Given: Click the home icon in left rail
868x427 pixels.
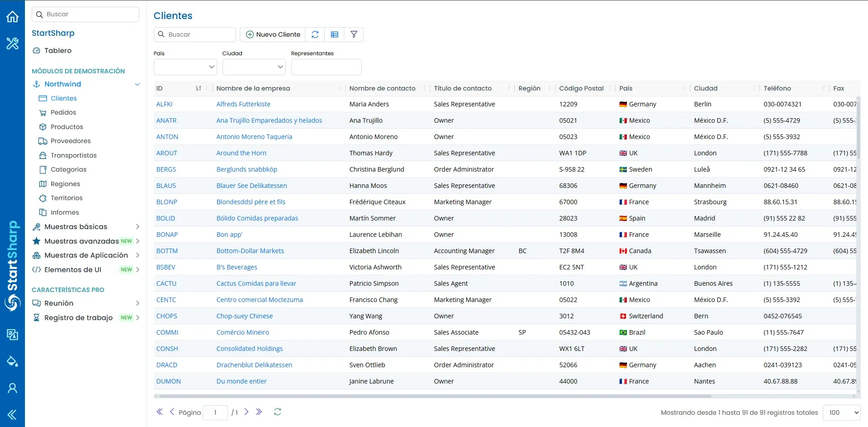Looking at the screenshot, I should [12, 17].
